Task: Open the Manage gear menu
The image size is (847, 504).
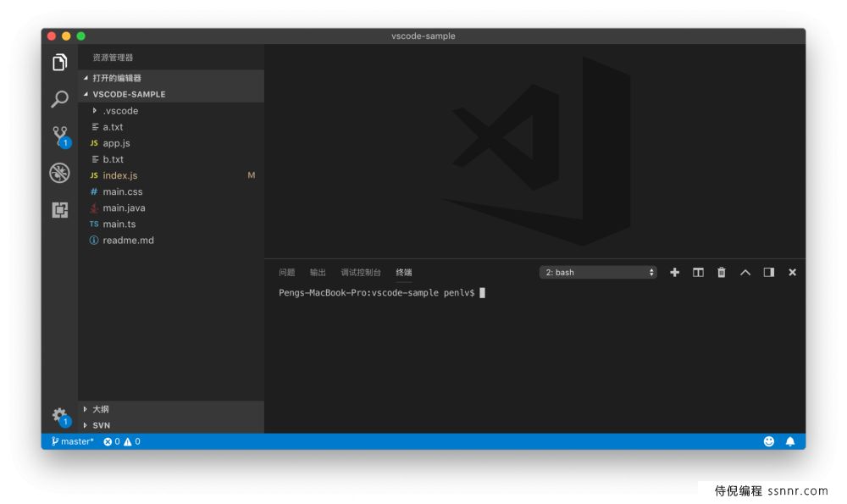Action: click(61, 417)
